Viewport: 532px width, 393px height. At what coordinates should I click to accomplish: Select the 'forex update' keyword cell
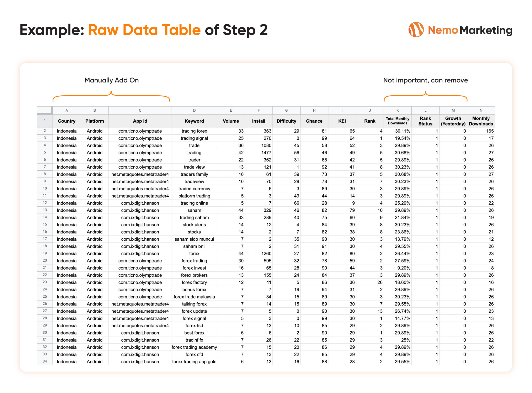click(x=194, y=311)
